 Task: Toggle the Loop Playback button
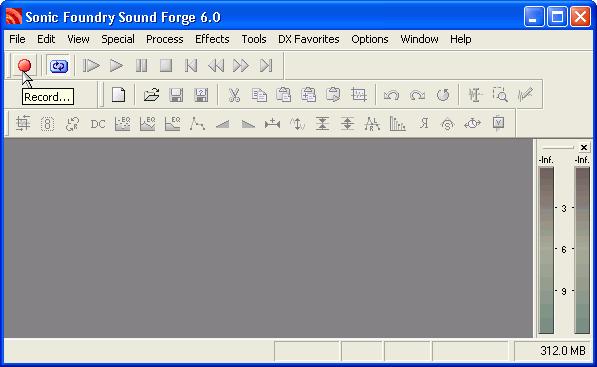point(59,66)
